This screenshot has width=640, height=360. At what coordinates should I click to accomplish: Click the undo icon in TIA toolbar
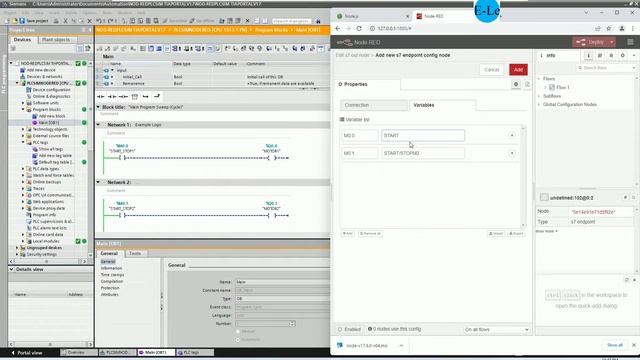(99, 21)
